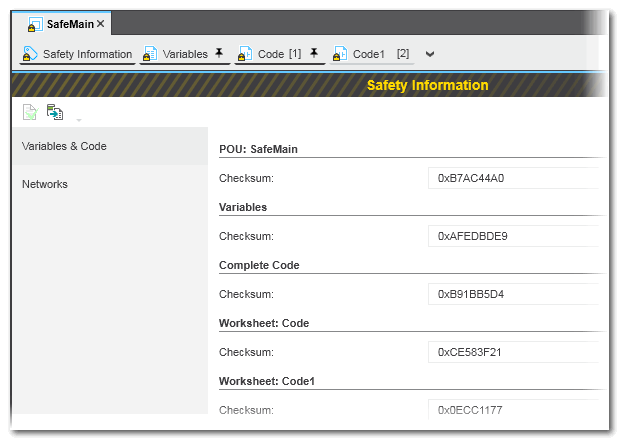
Task: Open the Code [1] worksheet tab
Action: coord(278,54)
